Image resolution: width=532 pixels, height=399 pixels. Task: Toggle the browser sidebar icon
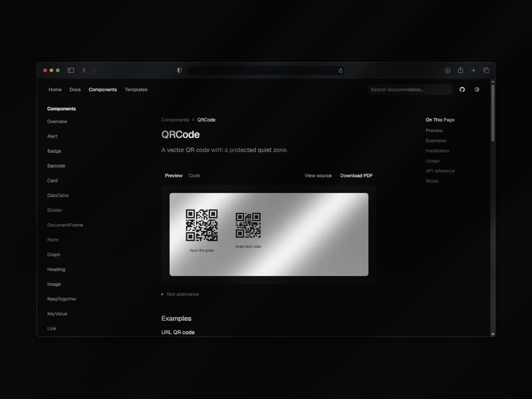click(70, 70)
